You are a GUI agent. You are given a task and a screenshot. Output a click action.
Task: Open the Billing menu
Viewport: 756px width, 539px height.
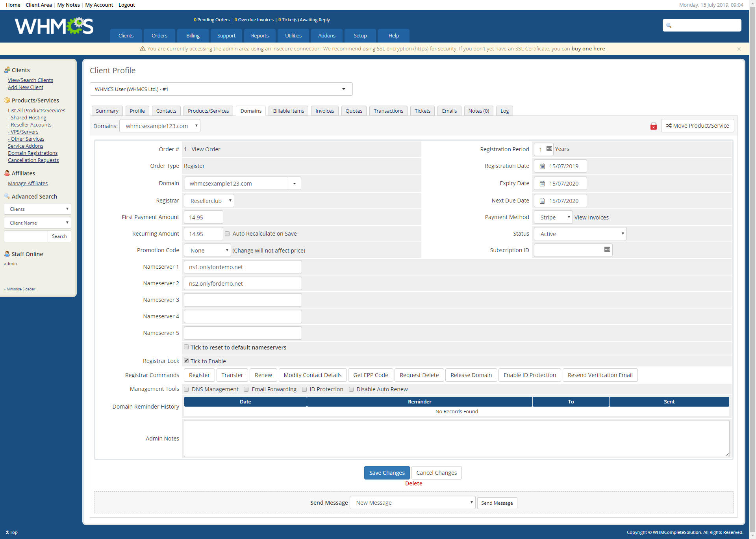point(193,36)
